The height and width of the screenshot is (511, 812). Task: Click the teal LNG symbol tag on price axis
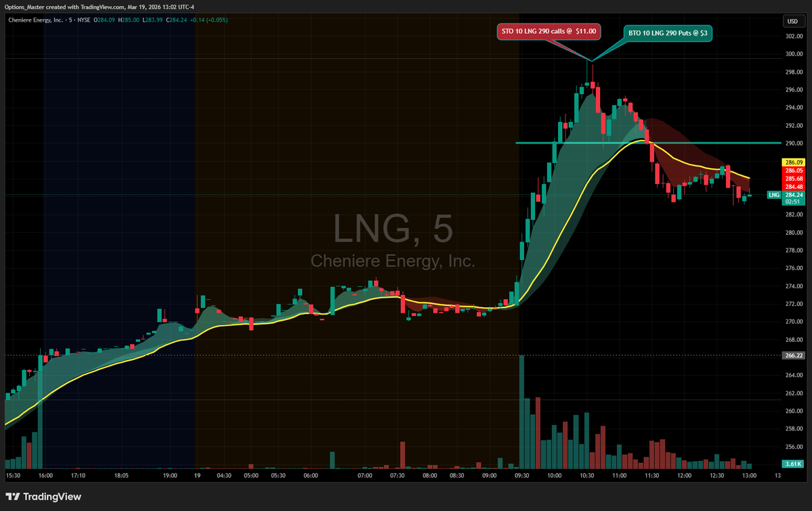(x=773, y=195)
